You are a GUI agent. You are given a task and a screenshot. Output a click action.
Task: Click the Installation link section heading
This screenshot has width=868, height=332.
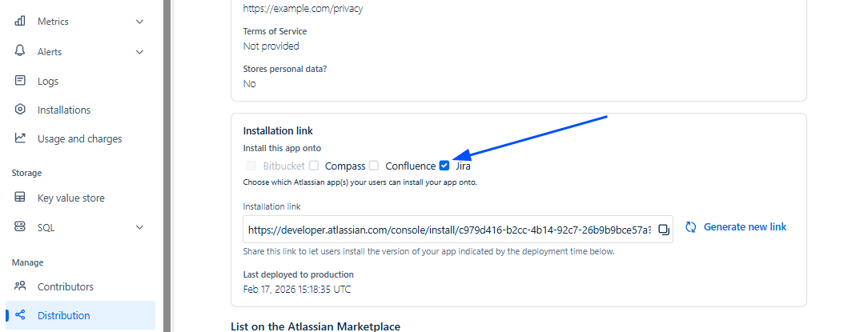tap(278, 131)
